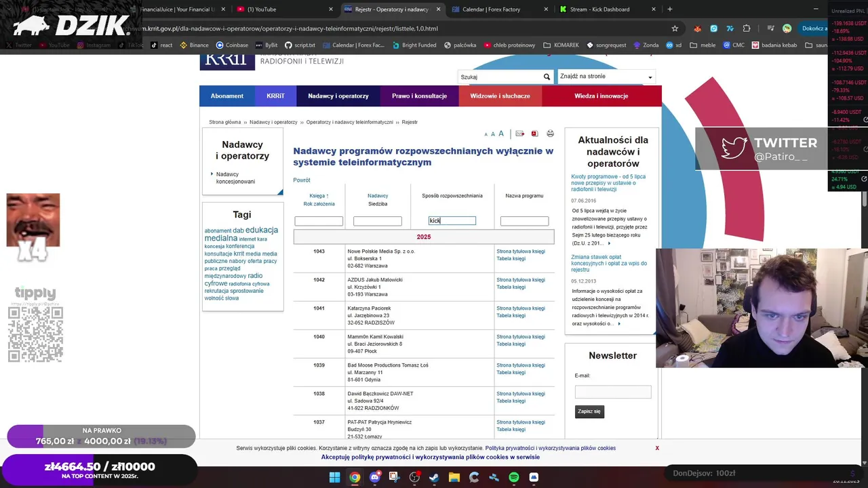Image resolution: width=868 pixels, height=488 pixels.
Task: Sort by 'Księga' column header
Action: 319,196
